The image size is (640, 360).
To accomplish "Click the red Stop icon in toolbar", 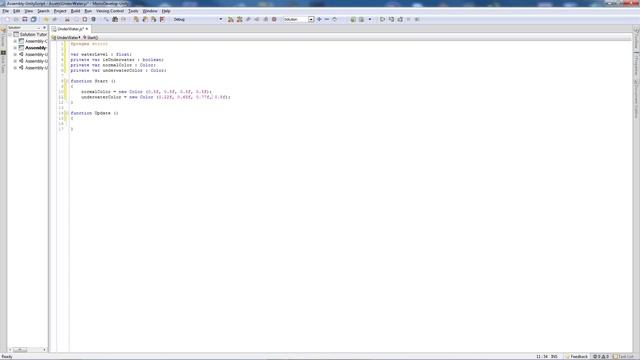I will tap(274, 19).
